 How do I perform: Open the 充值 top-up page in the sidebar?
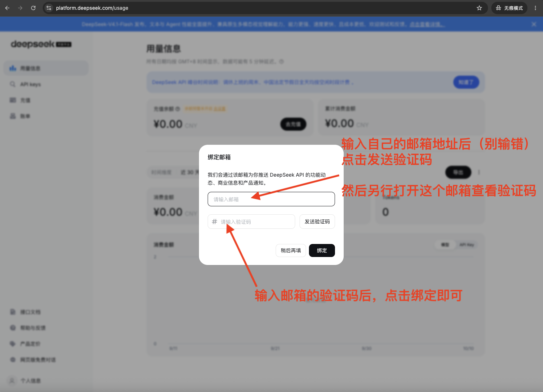[46, 100]
